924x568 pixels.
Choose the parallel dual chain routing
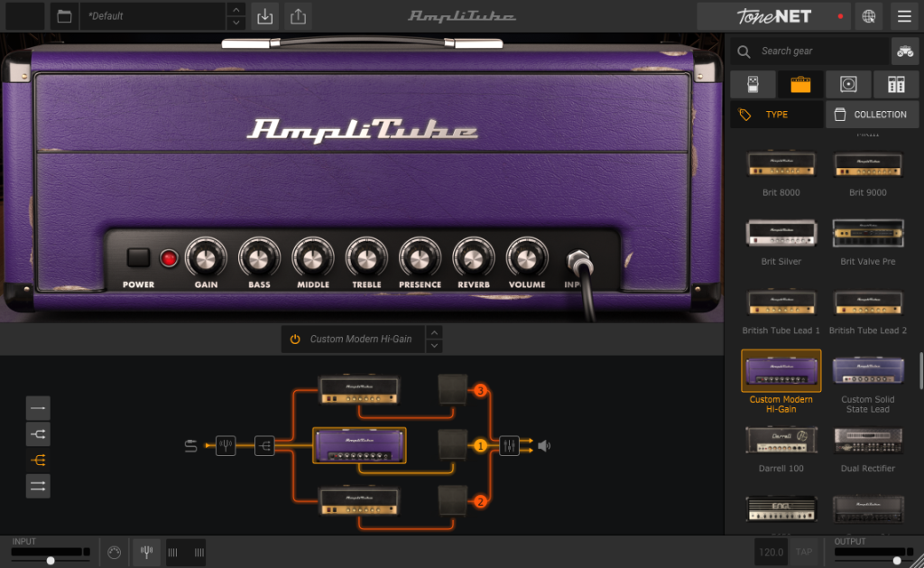pos(38,486)
